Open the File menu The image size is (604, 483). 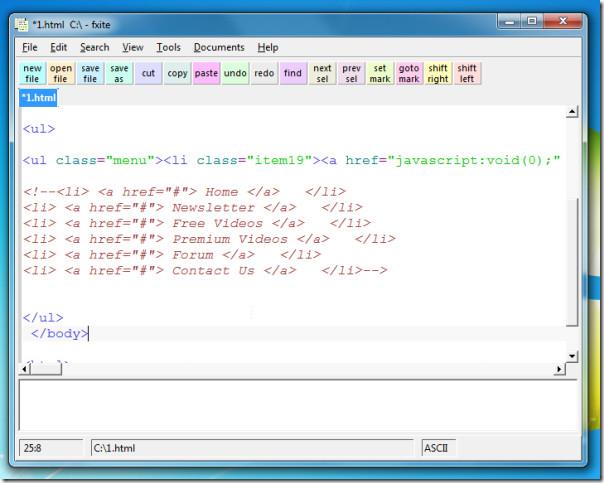pyautogui.click(x=29, y=47)
